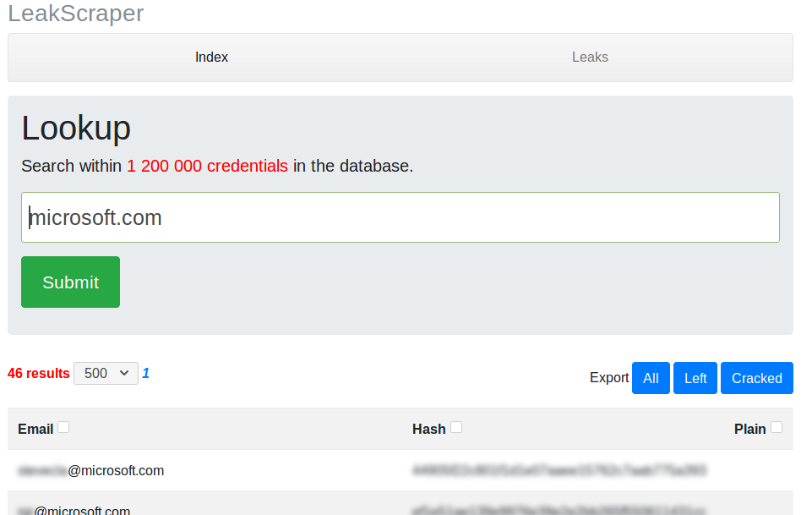The height and width of the screenshot is (515, 812).
Task: Select the first row email cell
Action: click(91, 470)
